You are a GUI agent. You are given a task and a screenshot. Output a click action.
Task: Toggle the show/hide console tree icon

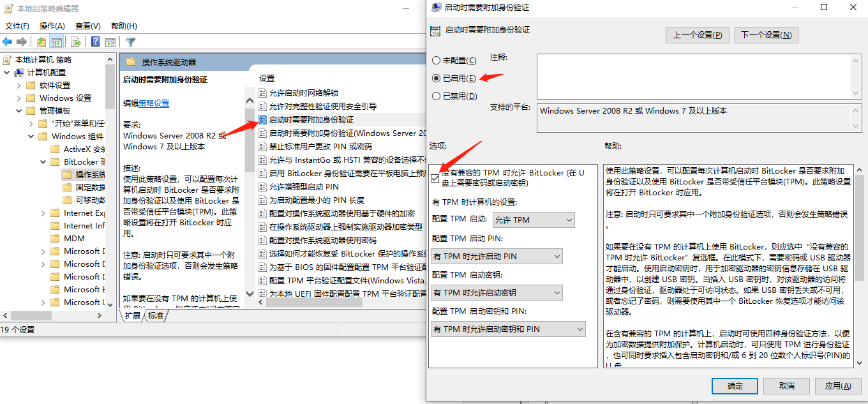pos(56,41)
